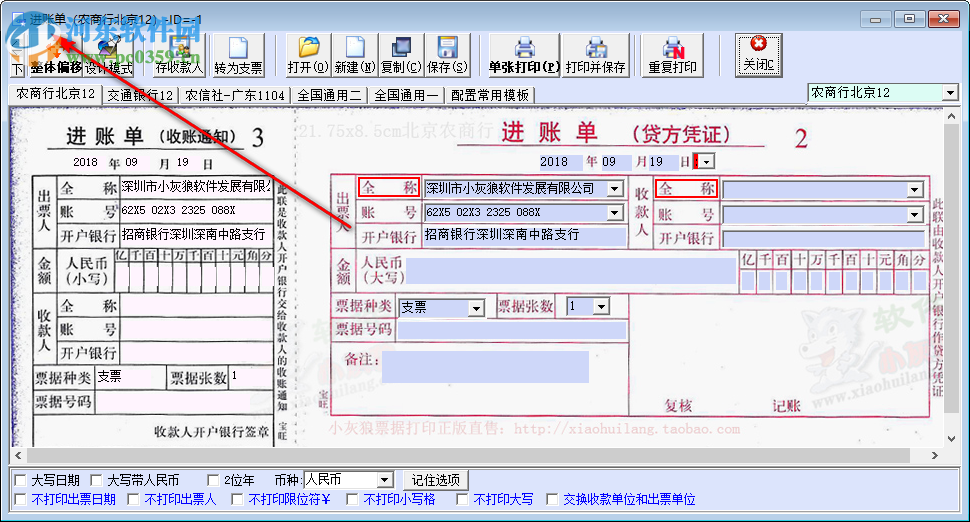Check the 不打印出票人 option
The height and width of the screenshot is (522, 970).
tap(133, 500)
